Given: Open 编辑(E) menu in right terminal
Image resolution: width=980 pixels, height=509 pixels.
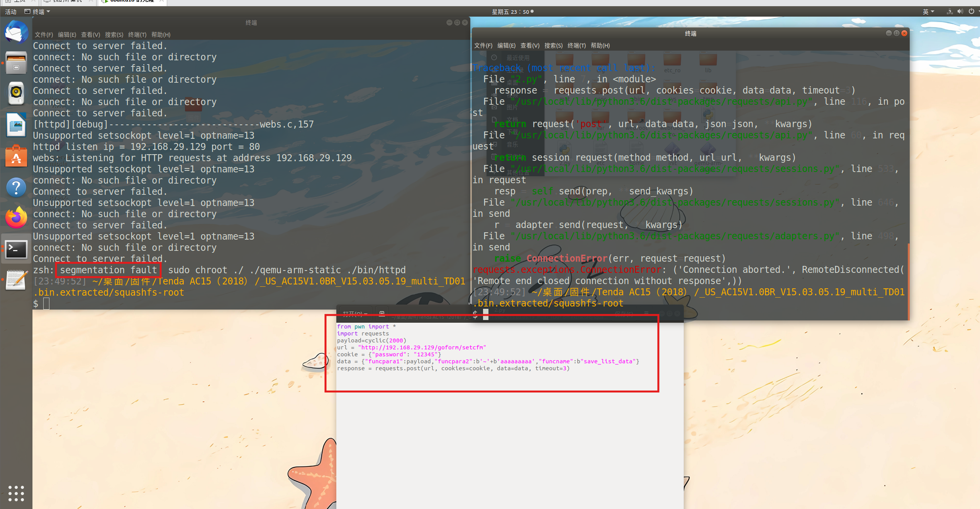Looking at the screenshot, I should tap(506, 45).
